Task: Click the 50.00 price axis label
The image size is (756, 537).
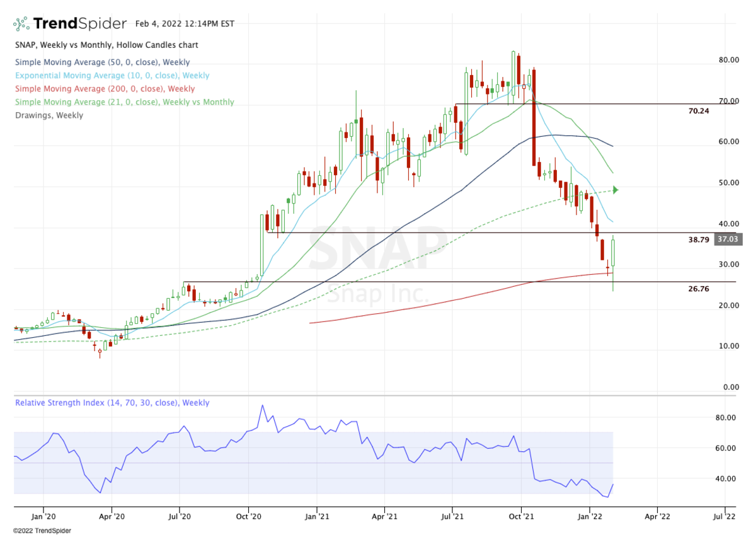Action: tap(729, 183)
